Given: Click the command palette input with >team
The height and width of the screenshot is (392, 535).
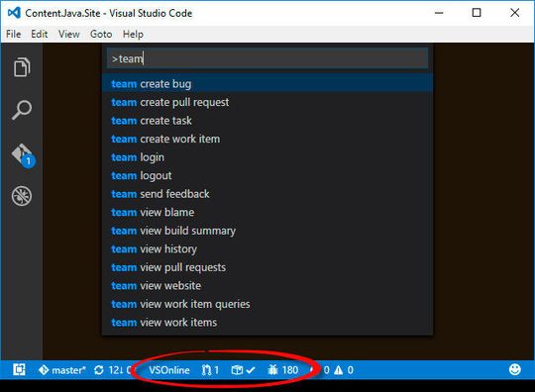Looking at the screenshot, I should [267, 58].
